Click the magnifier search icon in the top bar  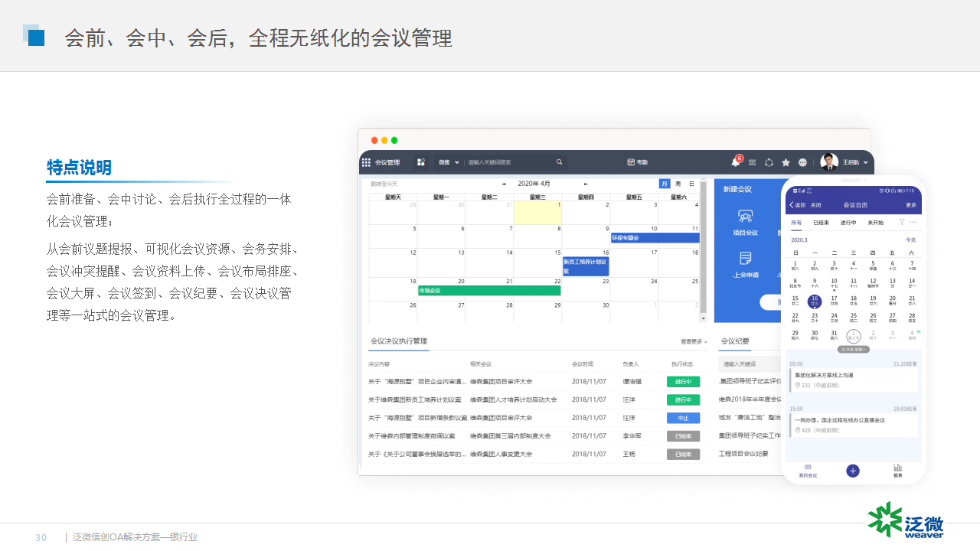click(x=559, y=162)
